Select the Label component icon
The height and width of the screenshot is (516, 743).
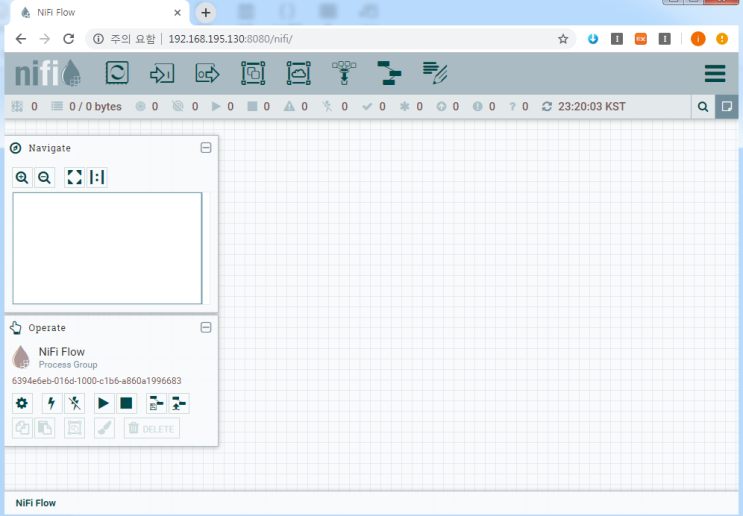click(x=435, y=73)
